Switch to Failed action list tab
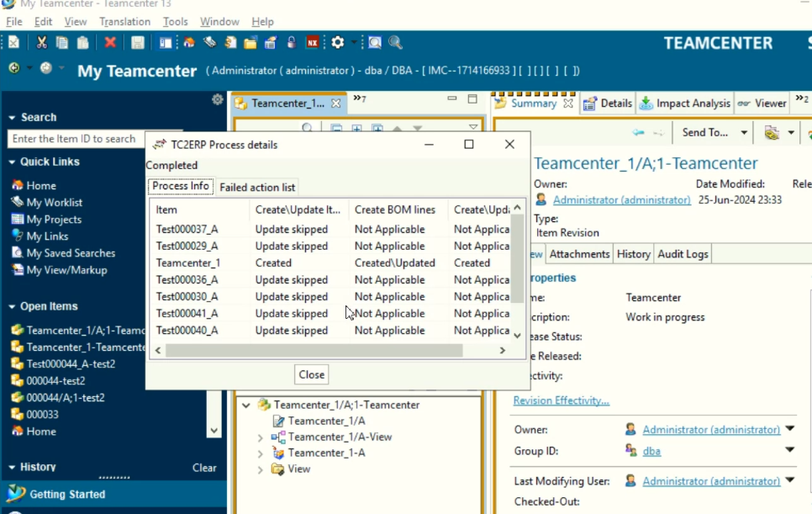Viewport: 812px width, 514px height. click(x=257, y=188)
